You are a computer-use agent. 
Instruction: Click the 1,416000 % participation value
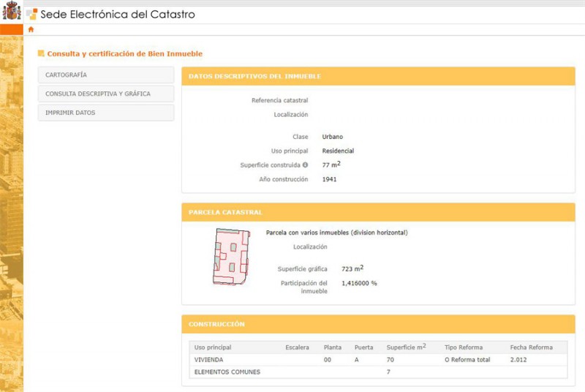pyautogui.click(x=359, y=284)
